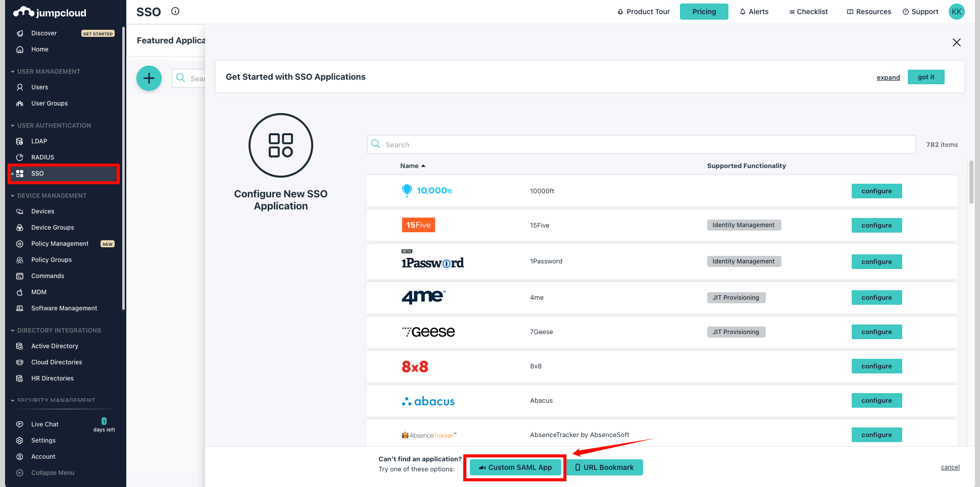Viewport: 980px width, 487px height.
Task: Click the application list vertical scrollbar
Action: [x=971, y=182]
